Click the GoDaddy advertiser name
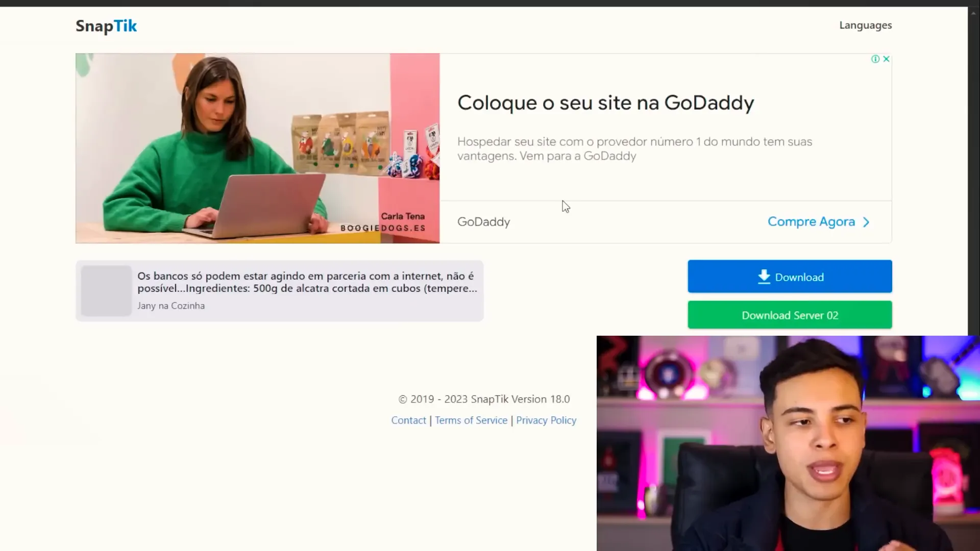 click(483, 222)
